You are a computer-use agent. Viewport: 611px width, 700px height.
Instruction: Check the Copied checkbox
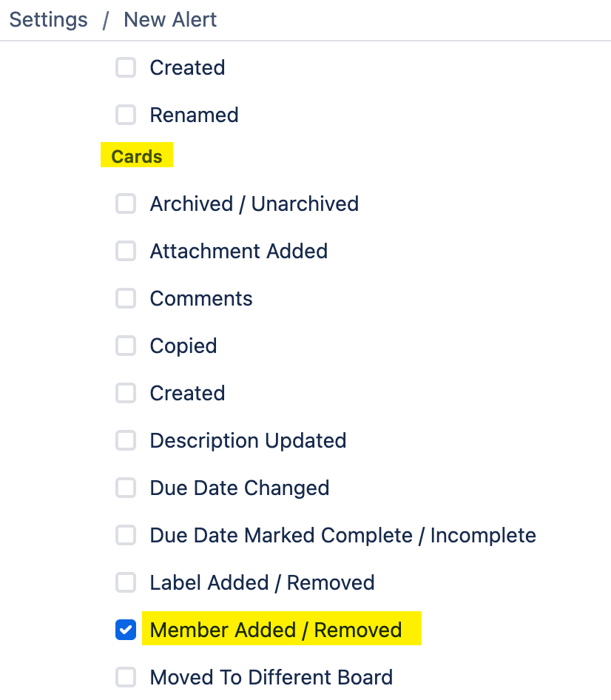tap(126, 346)
